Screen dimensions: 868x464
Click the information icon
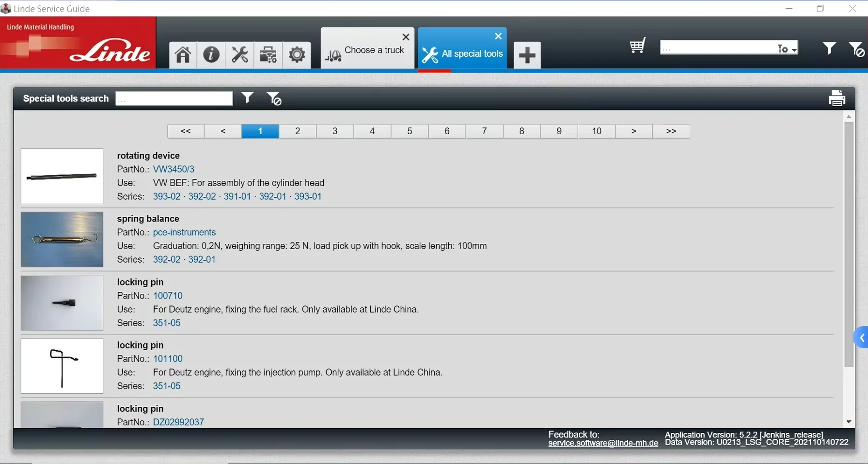[211, 55]
